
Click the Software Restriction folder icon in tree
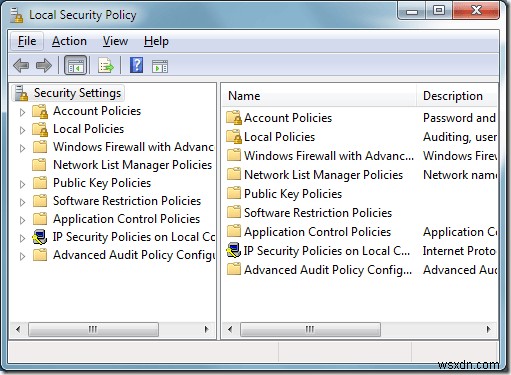click(x=40, y=201)
